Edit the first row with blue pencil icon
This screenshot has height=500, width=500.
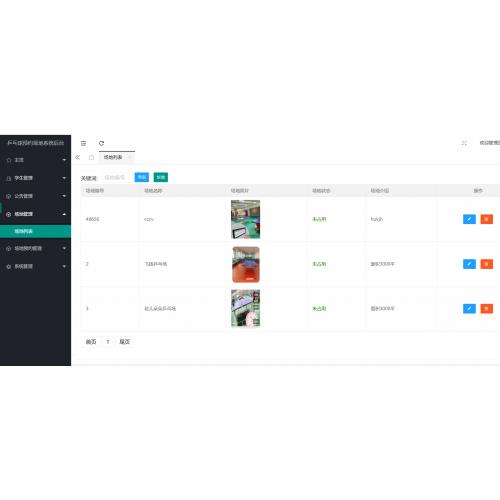coord(469,219)
